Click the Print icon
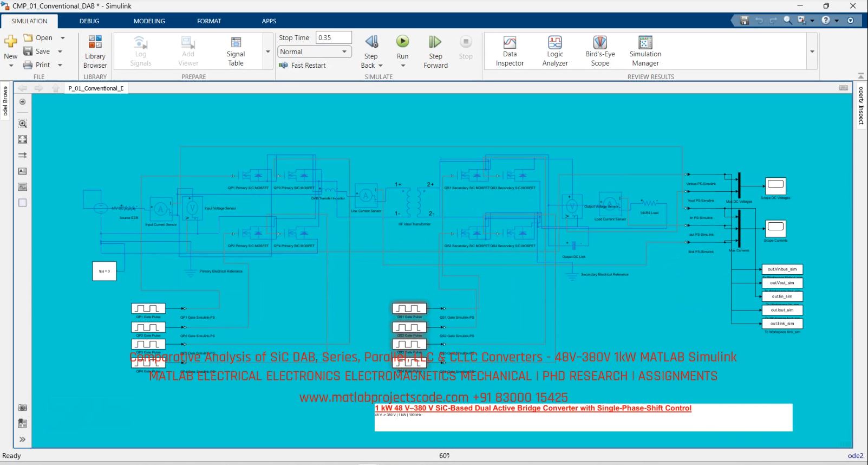The image size is (868, 465). [28, 65]
